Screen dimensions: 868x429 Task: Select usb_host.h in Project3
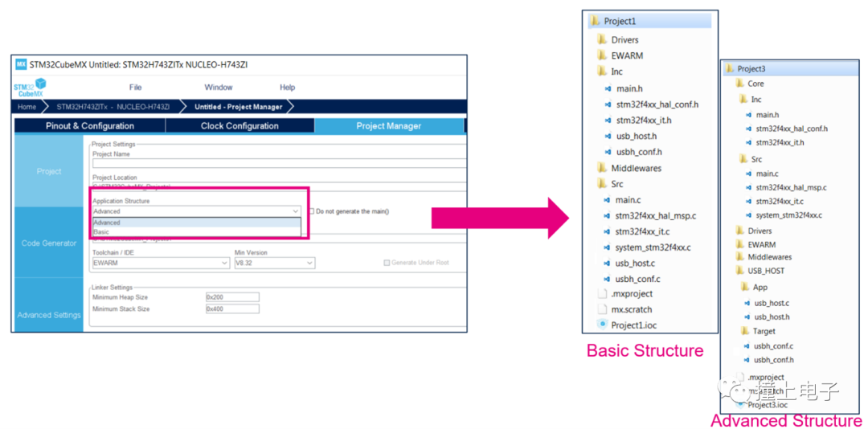coord(772,317)
